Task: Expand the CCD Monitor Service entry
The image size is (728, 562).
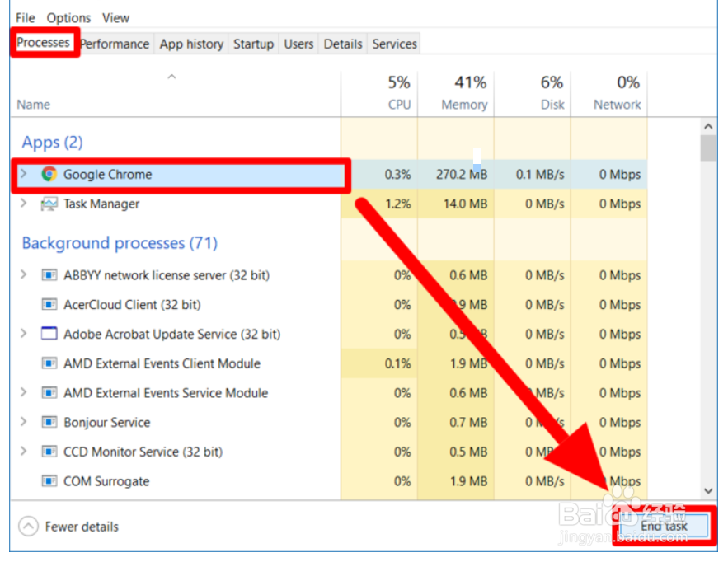Action: point(23,452)
